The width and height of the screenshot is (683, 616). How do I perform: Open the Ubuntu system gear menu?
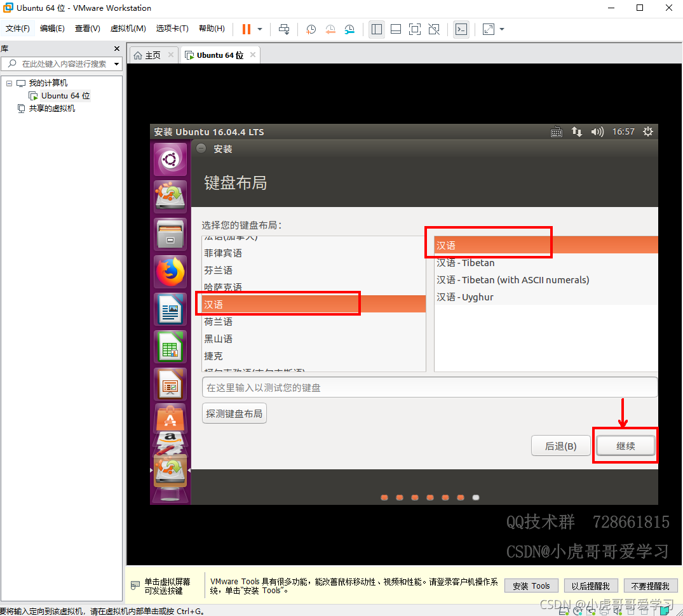(648, 132)
